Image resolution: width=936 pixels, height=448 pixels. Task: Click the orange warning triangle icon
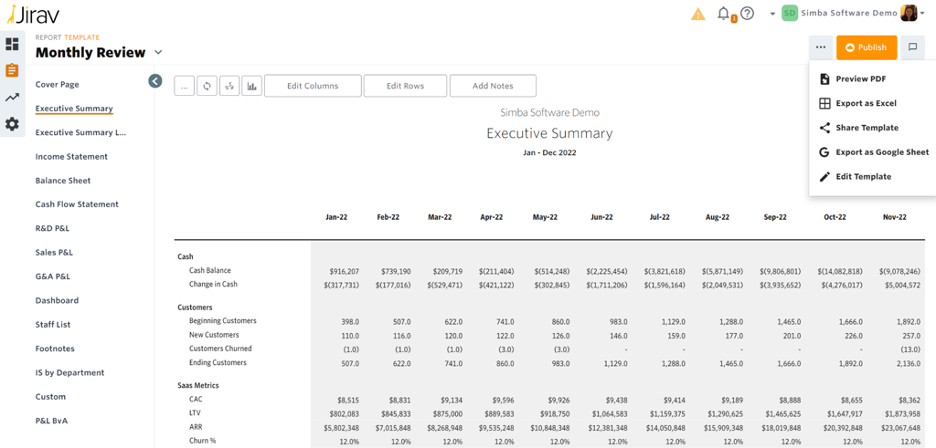[698, 14]
